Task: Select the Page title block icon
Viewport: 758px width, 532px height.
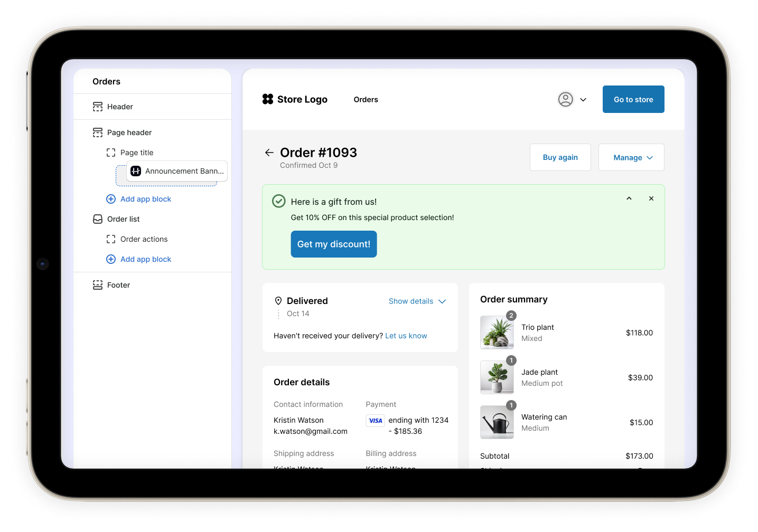Action: pyautogui.click(x=111, y=153)
